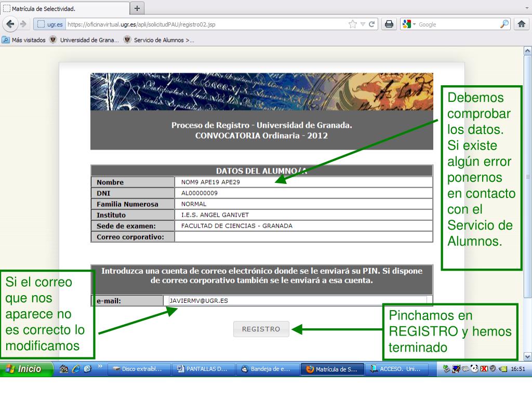Click the search magnifier icon
The width and height of the screenshot is (532, 399).
coord(504,24)
